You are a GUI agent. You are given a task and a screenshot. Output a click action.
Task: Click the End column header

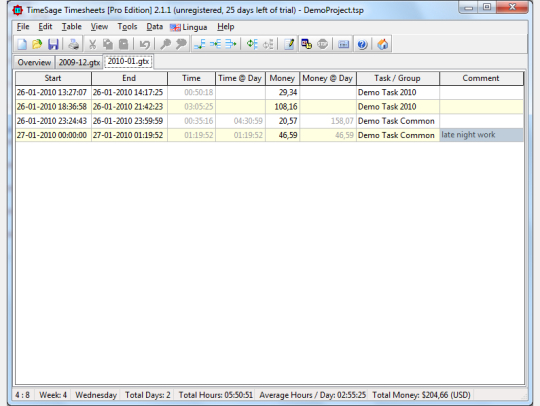pyautogui.click(x=129, y=78)
